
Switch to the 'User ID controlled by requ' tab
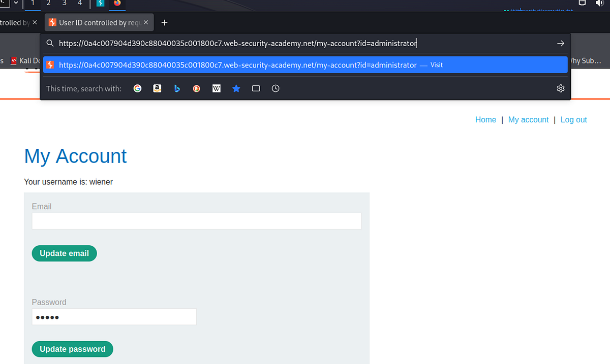[x=97, y=22]
